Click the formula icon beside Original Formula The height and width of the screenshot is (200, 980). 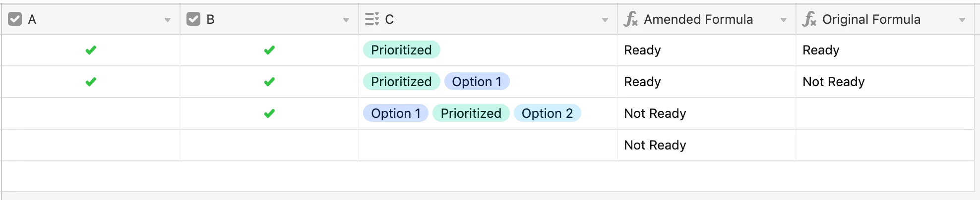(x=809, y=19)
